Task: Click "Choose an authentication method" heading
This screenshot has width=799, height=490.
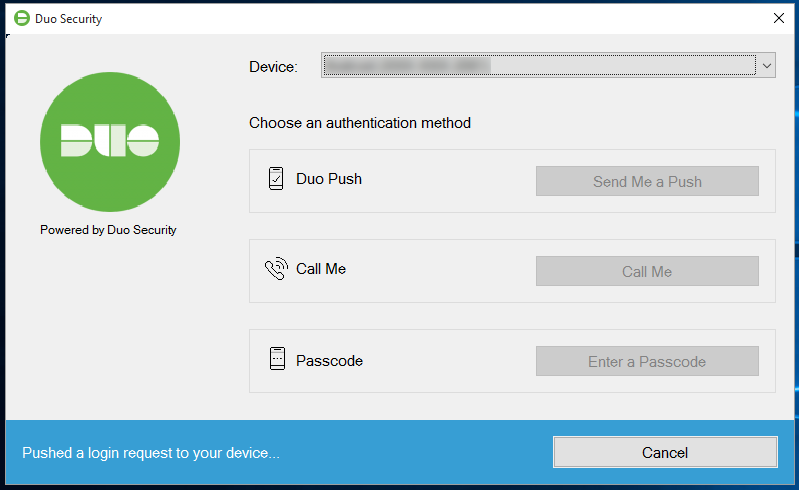Action: coord(360,124)
